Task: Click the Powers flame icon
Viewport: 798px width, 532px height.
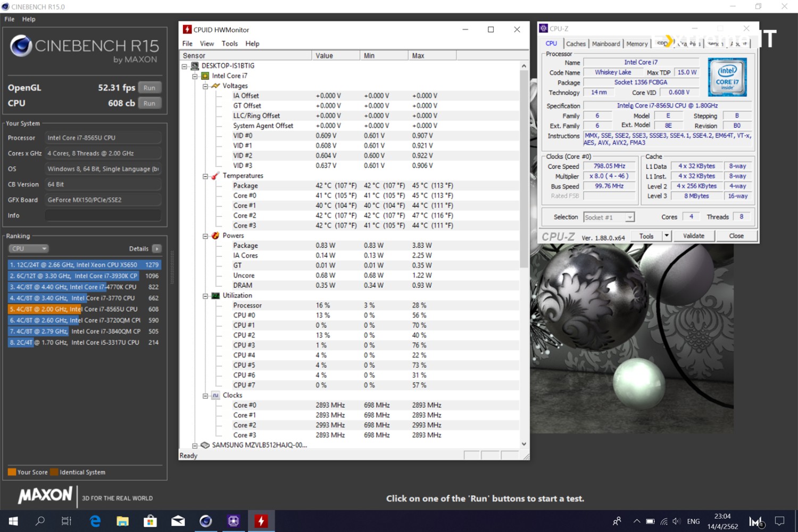Action: tap(215, 236)
